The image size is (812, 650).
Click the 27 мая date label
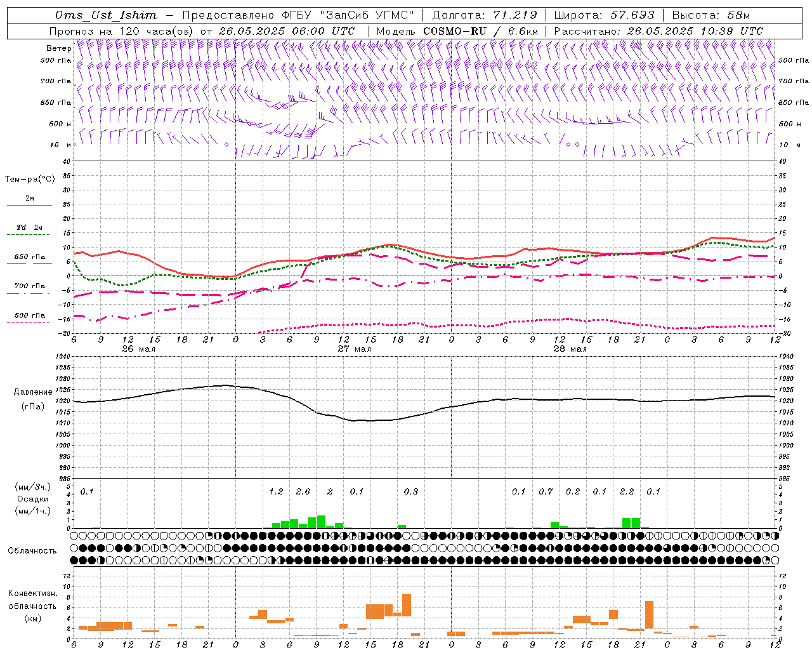tap(354, 349)
